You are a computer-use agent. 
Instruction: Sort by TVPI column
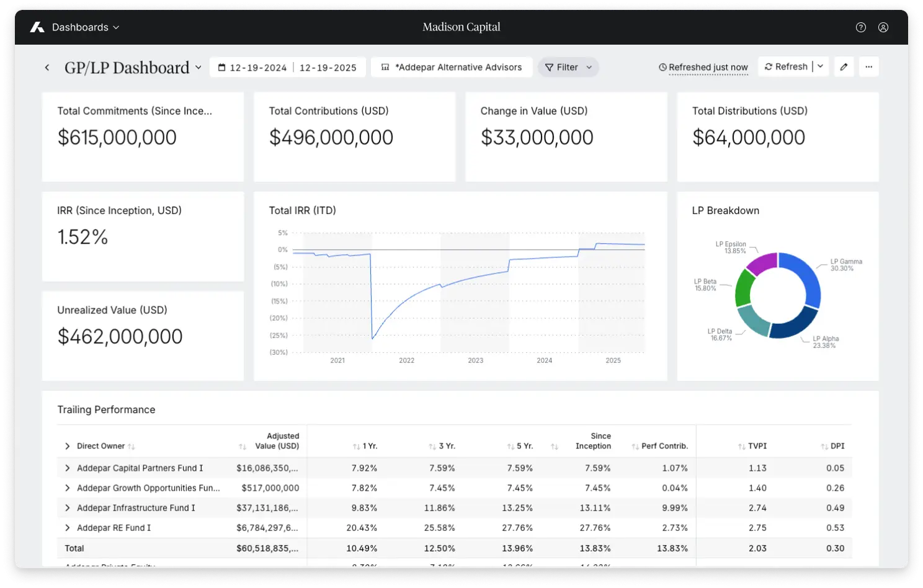tap(742, 447)
